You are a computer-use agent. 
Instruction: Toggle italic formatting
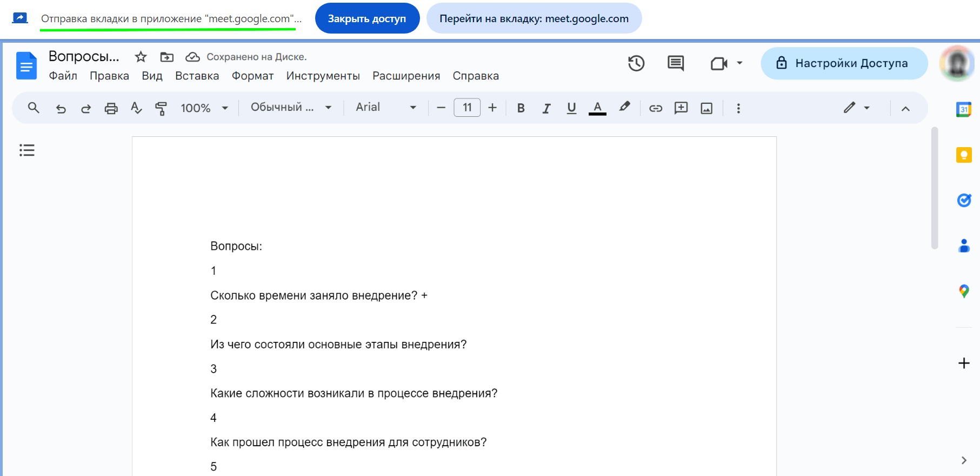pyautogui.click(x=546, y=108)
